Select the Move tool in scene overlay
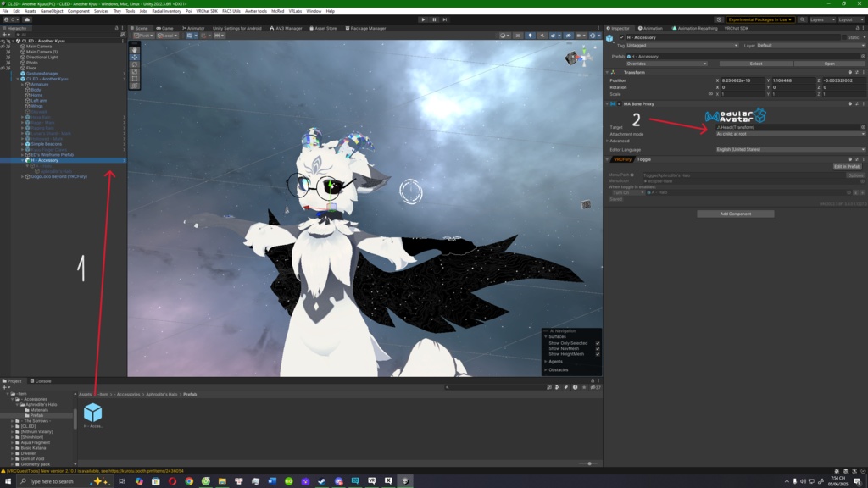 click(x=135, y=58)
